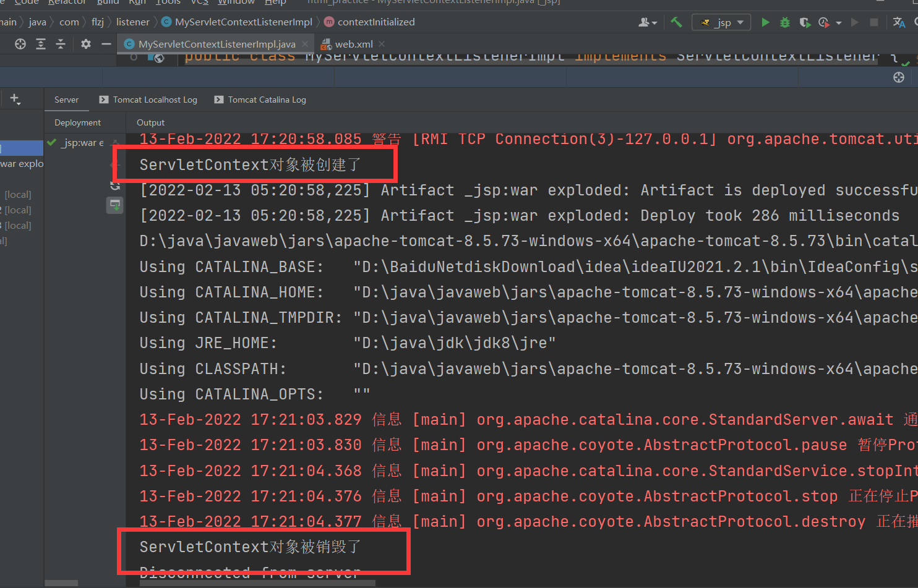The image size is (918, 588).
Task: Open the _jsp run configuration dropdown
Action: pyautogui.click(x=721, y=22)
